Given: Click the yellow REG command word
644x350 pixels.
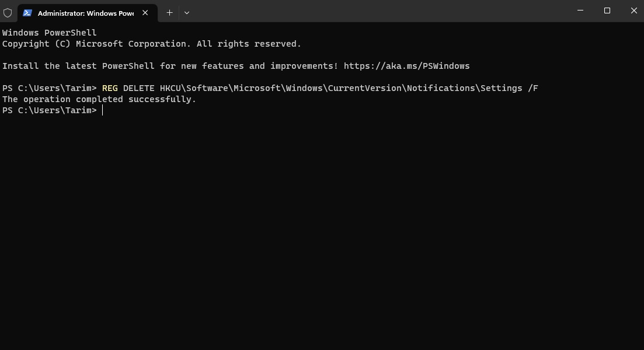Looking at the screenshot, I should tap(110, 88).
